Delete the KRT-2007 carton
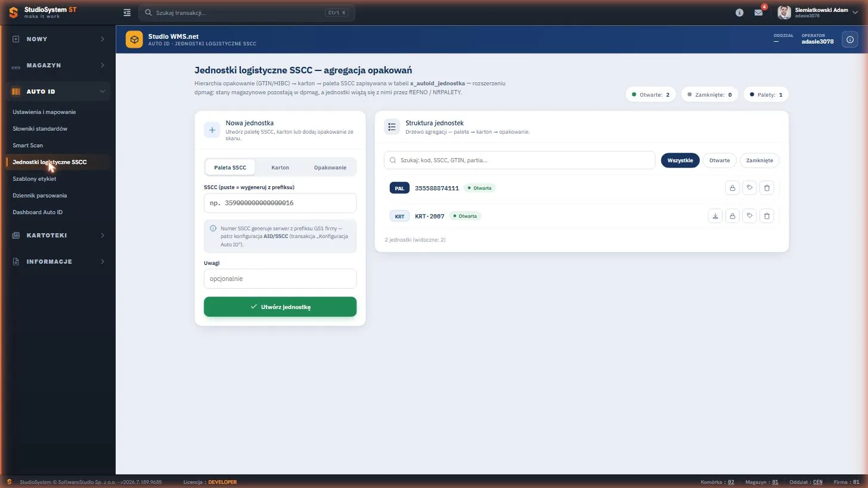 click(x=767, y=216)
